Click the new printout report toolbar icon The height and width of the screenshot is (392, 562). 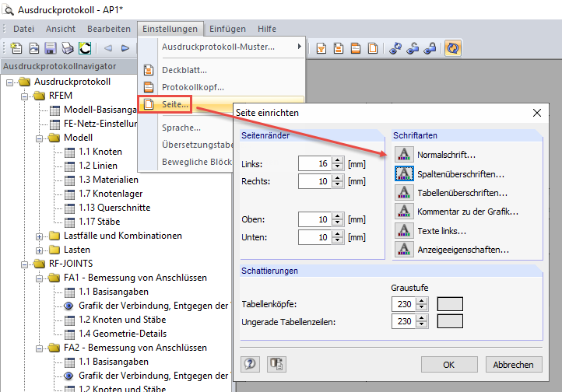pos(16,48)
